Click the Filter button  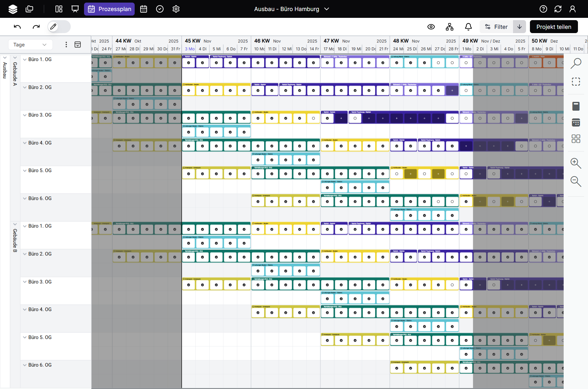[496, 27]
